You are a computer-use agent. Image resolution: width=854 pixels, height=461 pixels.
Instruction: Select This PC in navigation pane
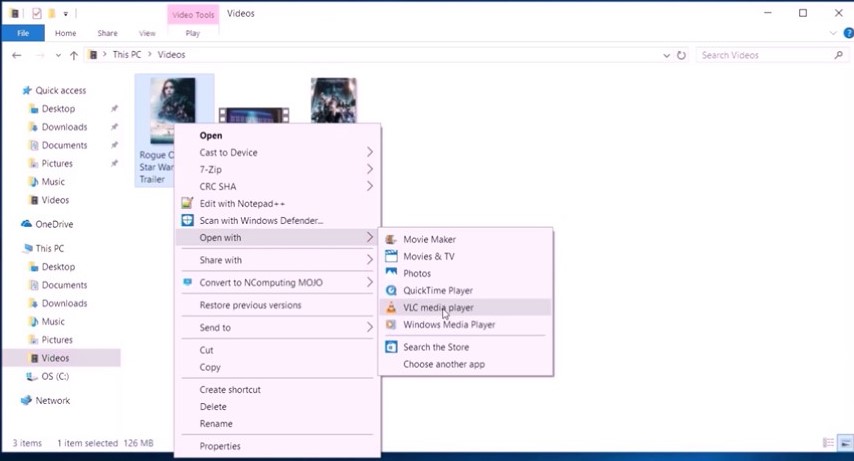tap(50, 248)
